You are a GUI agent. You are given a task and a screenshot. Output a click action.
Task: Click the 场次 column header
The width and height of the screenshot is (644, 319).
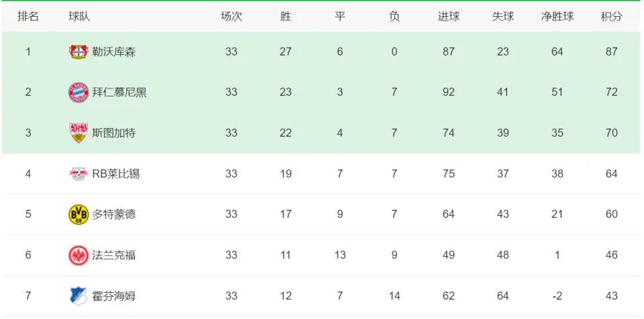tap(231, 17)
